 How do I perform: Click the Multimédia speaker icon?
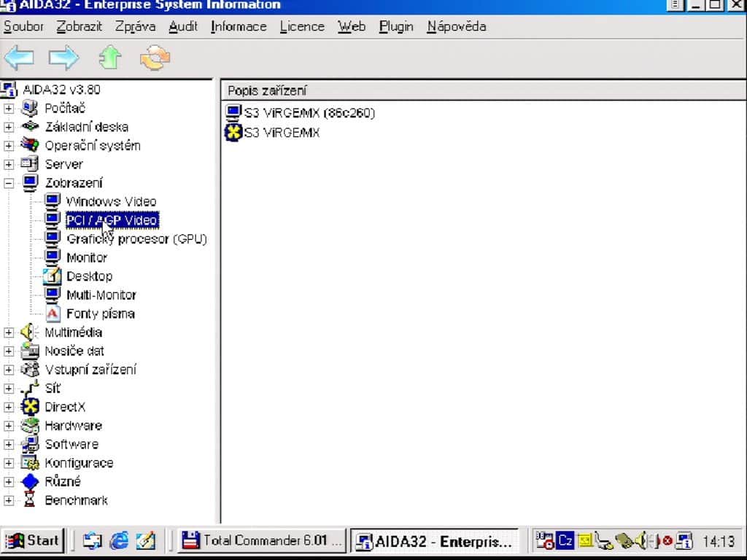(x=29, y=332)
